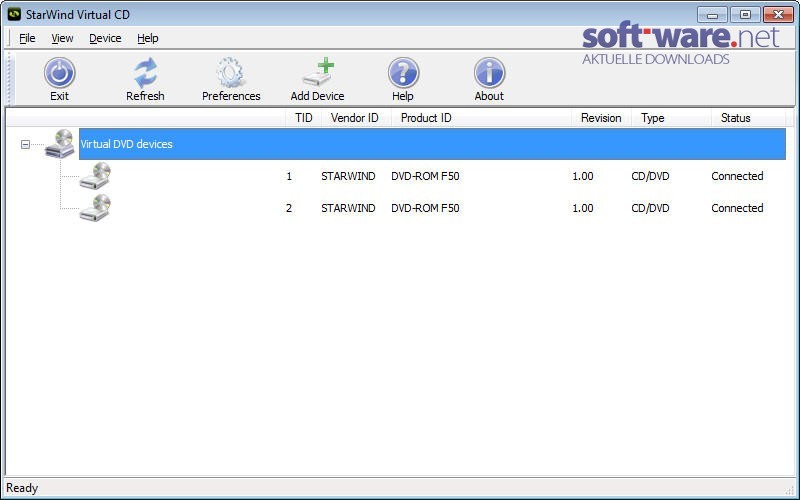The width and height of the screenshot is (800, 500).
Task: Sort by the Vendor ID column header
Action: 355,118
